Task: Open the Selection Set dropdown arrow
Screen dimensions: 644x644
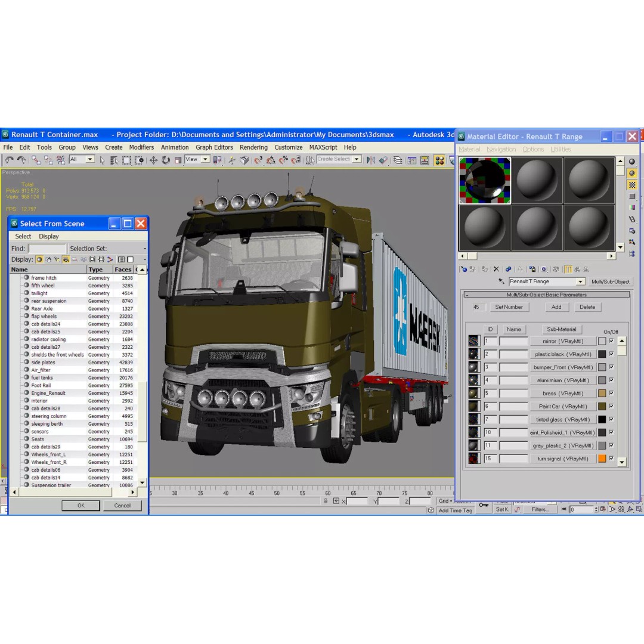Action: click(x=144, y=249)
